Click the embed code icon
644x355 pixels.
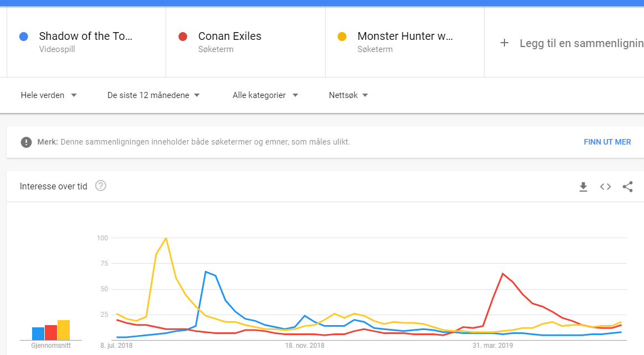click(605, 187)
